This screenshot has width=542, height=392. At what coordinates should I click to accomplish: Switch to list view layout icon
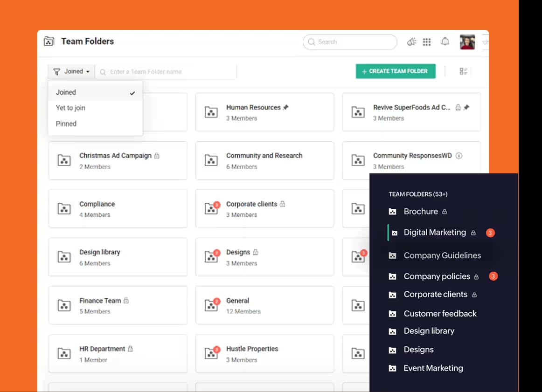click(463, 71)
